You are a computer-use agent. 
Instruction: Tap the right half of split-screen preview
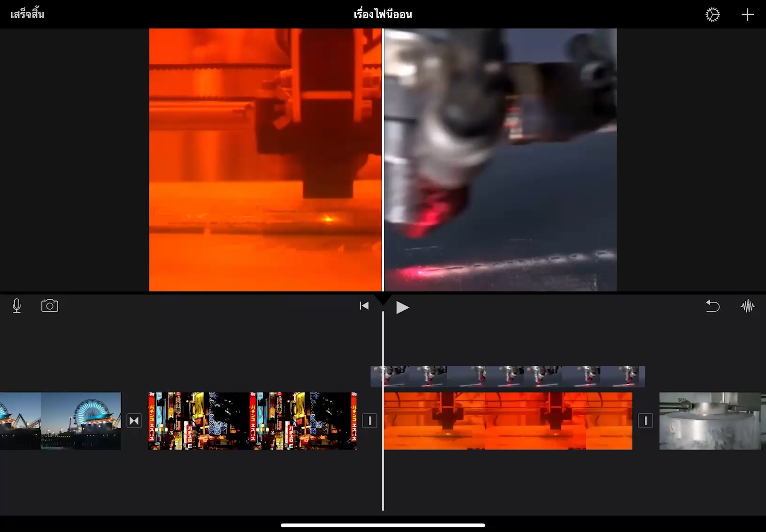(500, 160)
